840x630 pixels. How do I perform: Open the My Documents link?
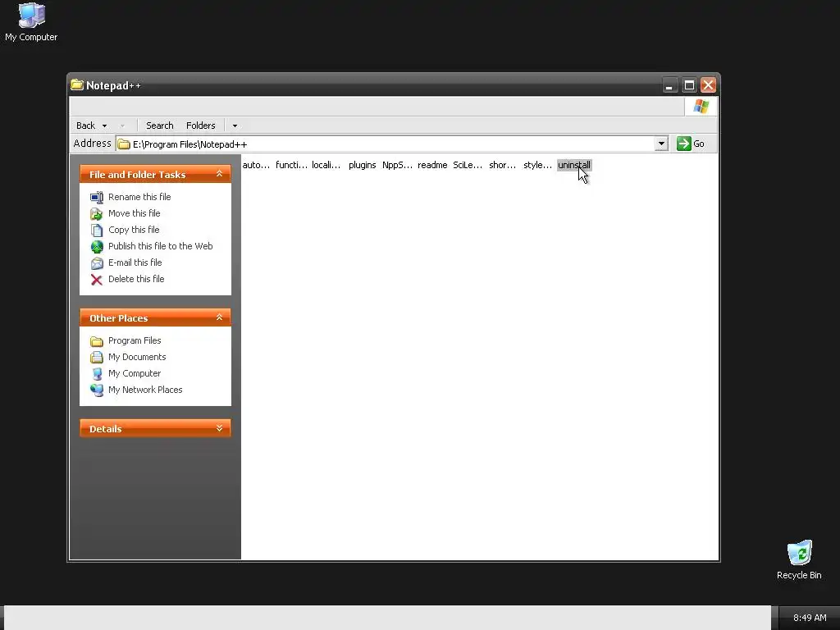pyautogui.click(x=137, y=357)
